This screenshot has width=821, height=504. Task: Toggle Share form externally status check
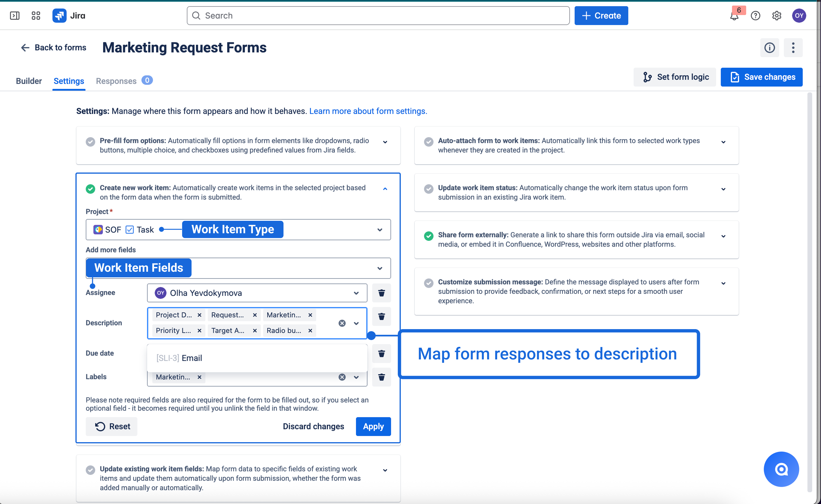click(x=429, y=236)
